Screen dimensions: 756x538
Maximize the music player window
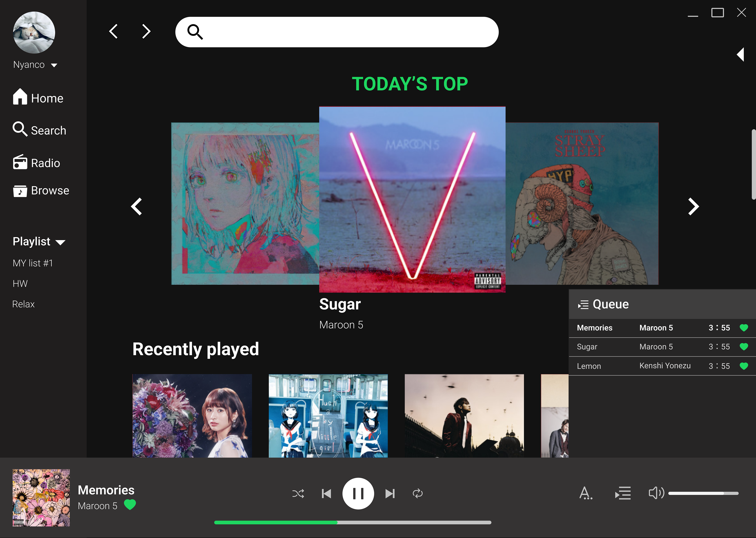coord(717,13)
